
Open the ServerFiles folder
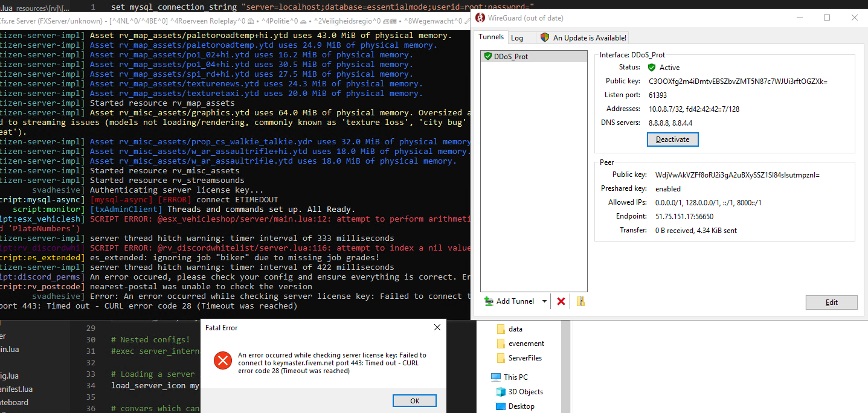[524, 358]
